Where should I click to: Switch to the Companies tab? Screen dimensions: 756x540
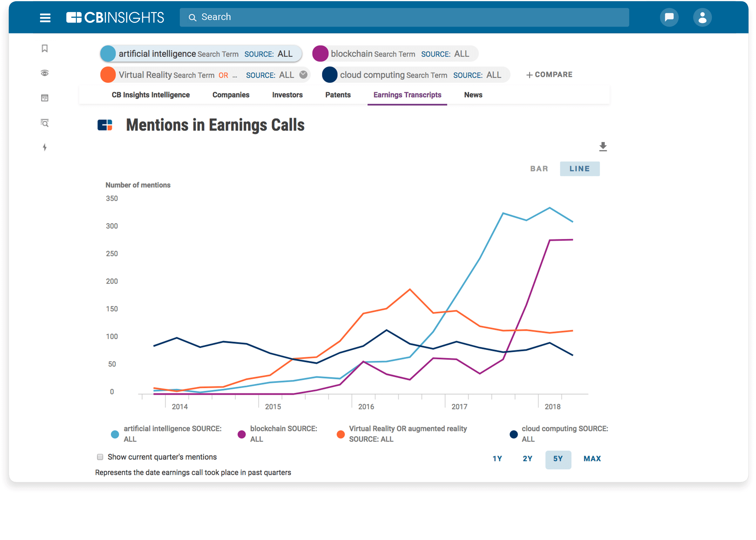(x=231, y=95)
